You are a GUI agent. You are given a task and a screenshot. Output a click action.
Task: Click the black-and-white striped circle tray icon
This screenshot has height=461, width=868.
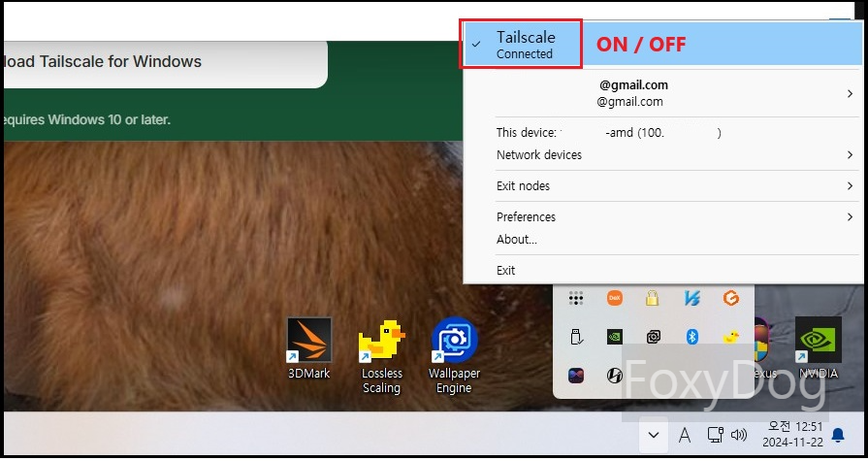click(615, 376)
